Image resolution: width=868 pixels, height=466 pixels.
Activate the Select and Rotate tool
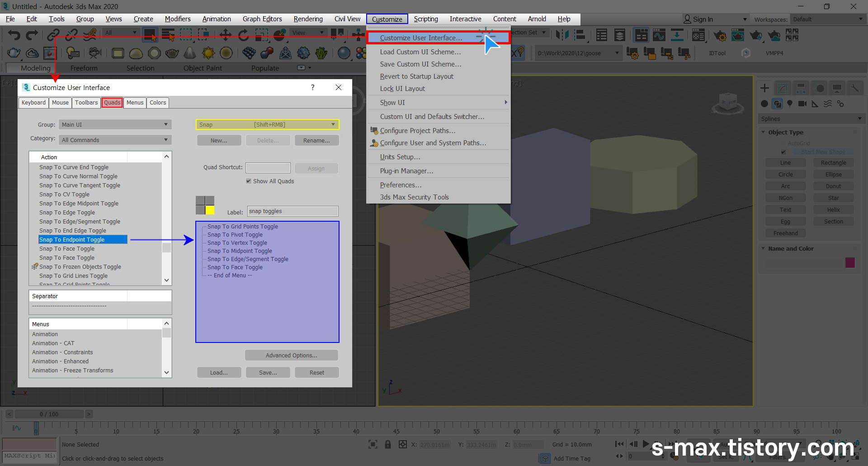(243, 35)
